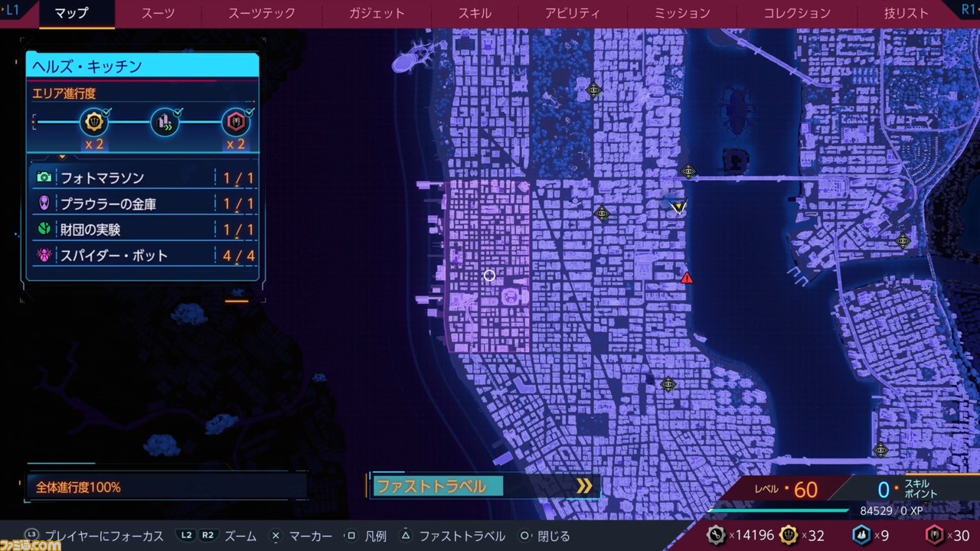Select the red warning triangle crime marker
980x551 pixels.
point(687,278)
